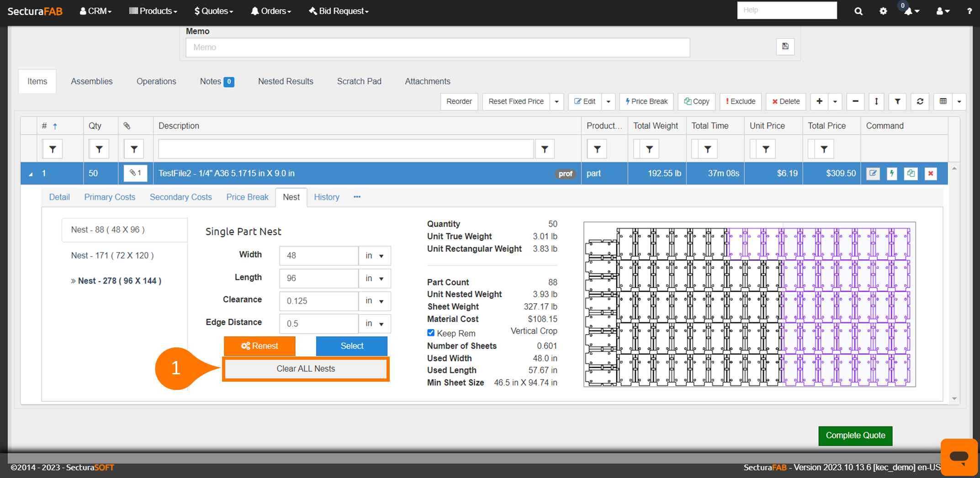Expand the Products menu
This screenshot has height=478, width=980.
pos(153,11)
